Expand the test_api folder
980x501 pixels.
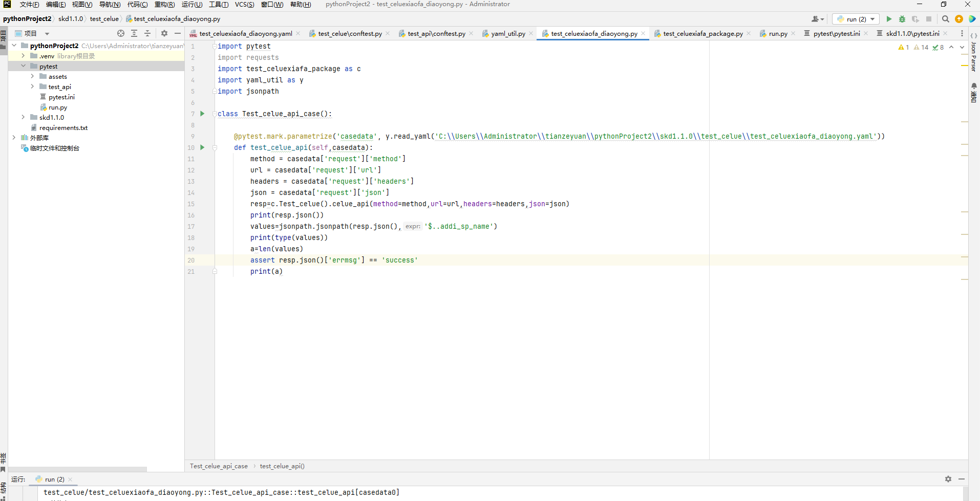pyautogui.click(x=32, y=86)
